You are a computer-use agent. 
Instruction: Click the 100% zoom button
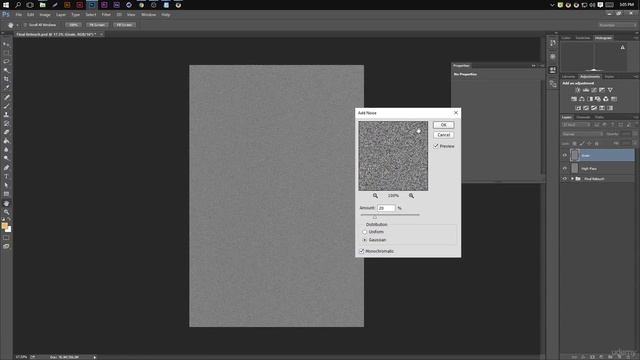click(x=73, y=25)
